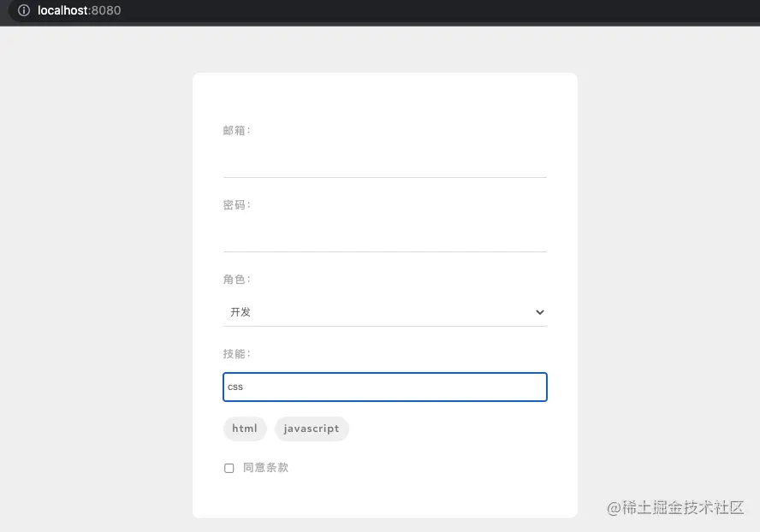This screenshot has width=760, height=532.
Task: Focus the 邮箱 email input field
Action: click(385, 163)
